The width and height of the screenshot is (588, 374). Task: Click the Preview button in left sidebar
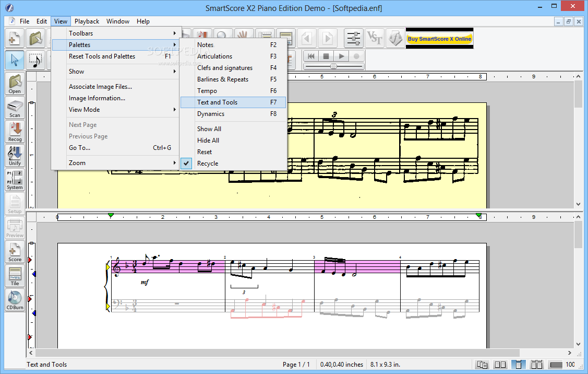pyautogui.click(x=15, y=228)
